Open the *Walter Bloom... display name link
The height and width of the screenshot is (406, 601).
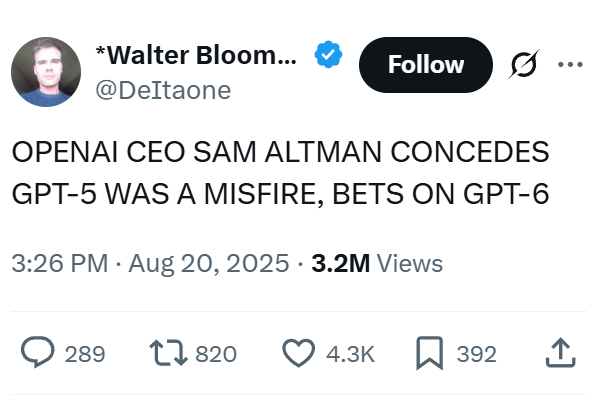[x=196, y=55]
